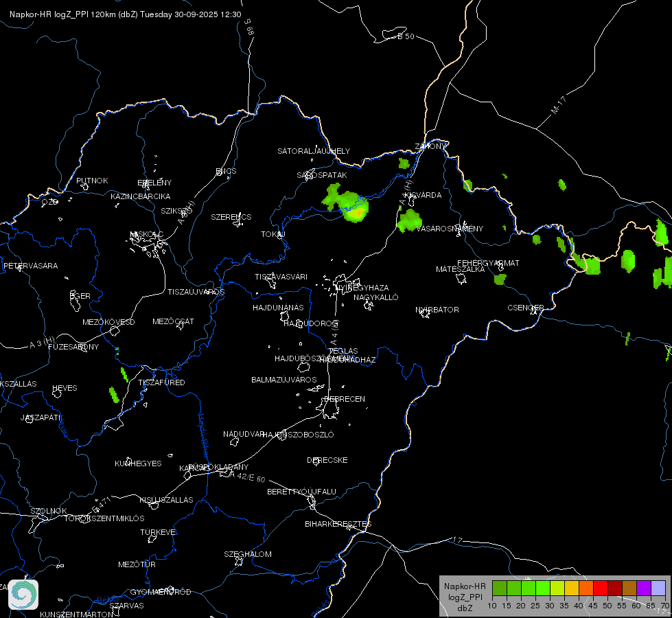Click the small green echo below Záhony

404,163
